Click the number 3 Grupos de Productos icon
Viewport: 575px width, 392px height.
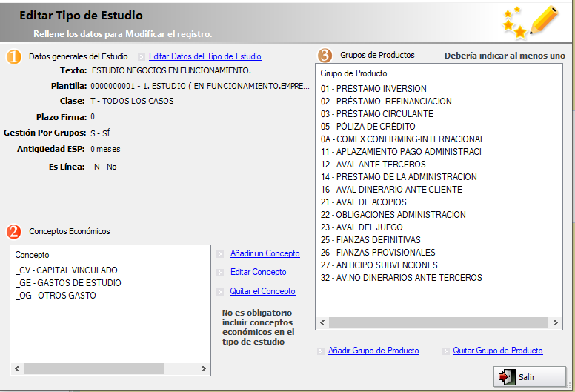325,56
